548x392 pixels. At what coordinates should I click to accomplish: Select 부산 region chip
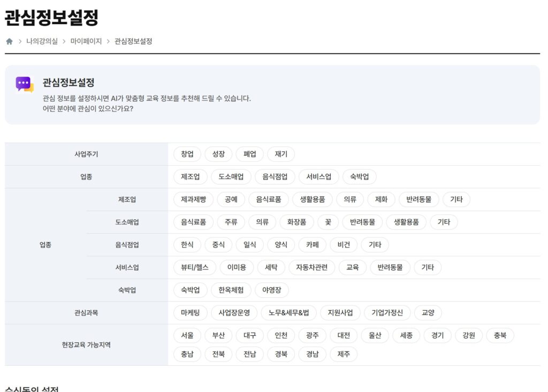218,335
